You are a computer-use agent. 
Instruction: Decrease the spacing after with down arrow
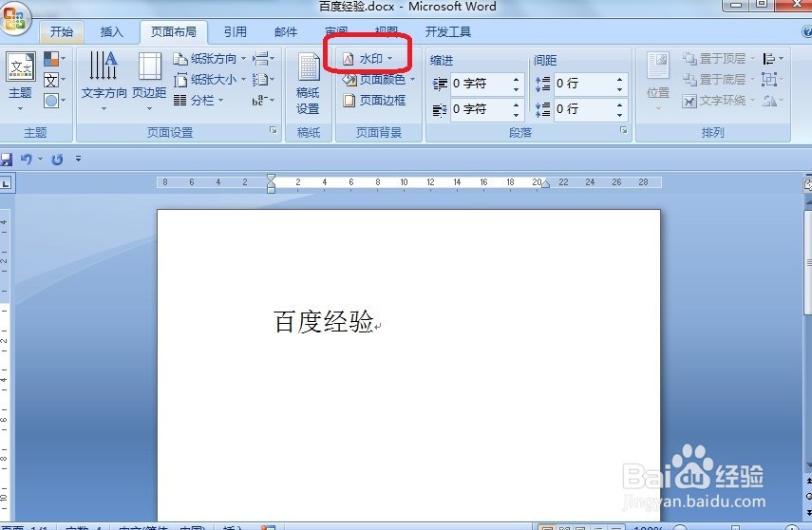620,115
